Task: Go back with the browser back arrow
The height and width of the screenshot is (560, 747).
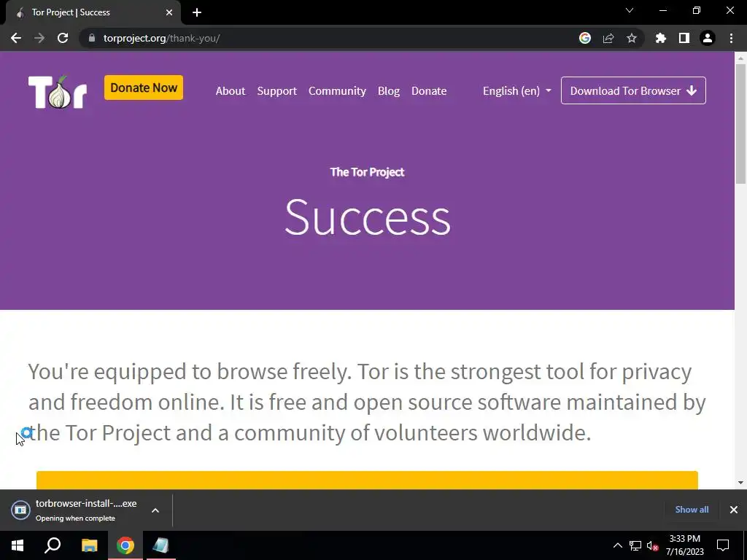Action: [x=16, y=38]
